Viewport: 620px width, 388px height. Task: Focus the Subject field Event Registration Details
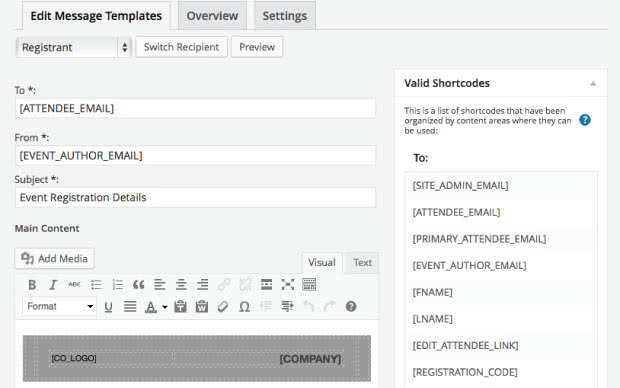click(x=195, y=197)
